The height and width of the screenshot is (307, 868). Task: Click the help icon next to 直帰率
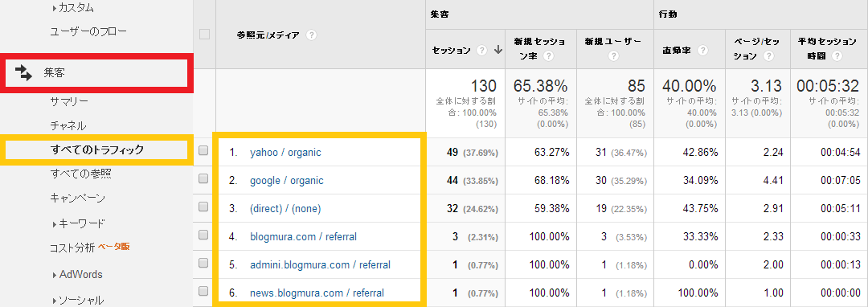[702, 50]
